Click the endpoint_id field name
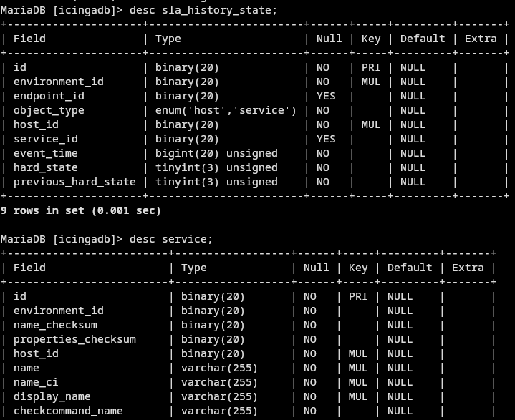 (49, 96)
